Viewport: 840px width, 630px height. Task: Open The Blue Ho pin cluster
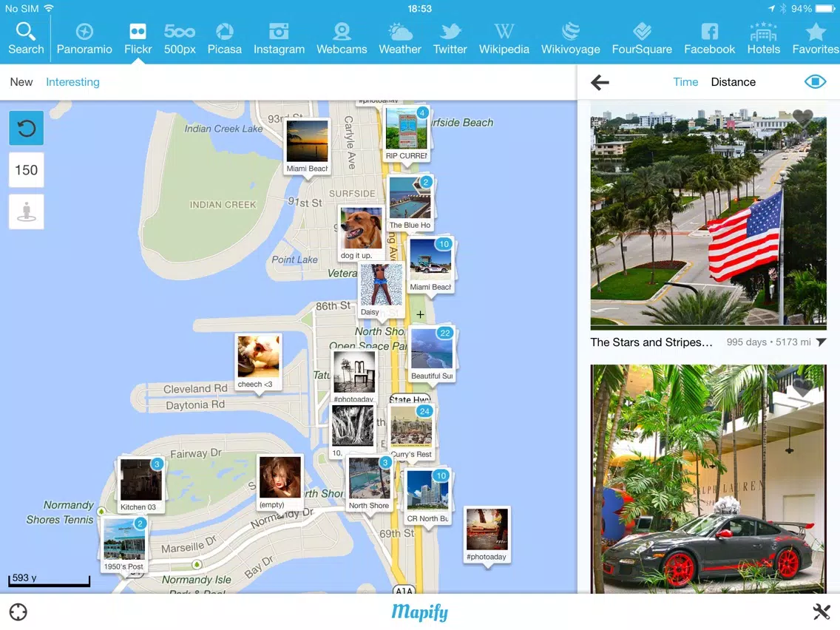tap(410, 203)
